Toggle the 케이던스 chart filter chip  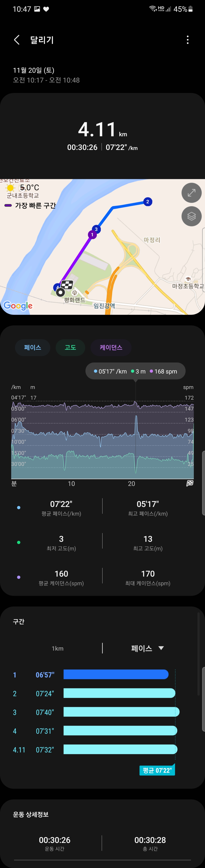pos(111,347)
